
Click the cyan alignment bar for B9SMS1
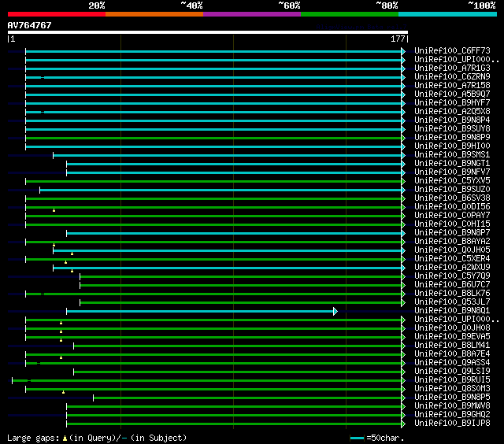228,156
